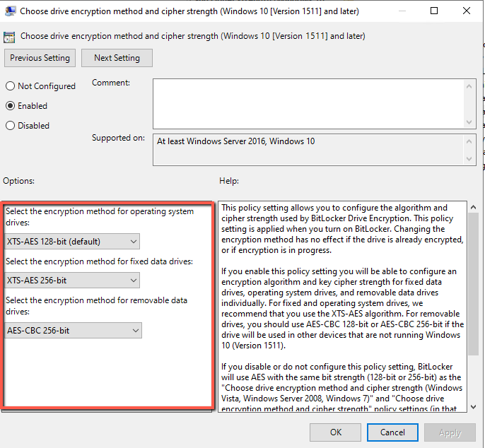Click the Cancel button

click(392, 432)
